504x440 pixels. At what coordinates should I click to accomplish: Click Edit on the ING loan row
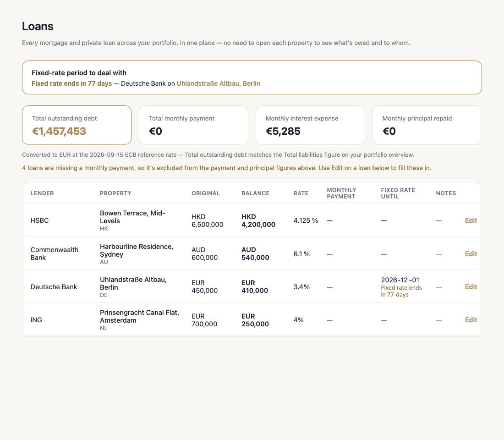click(471, 320)
